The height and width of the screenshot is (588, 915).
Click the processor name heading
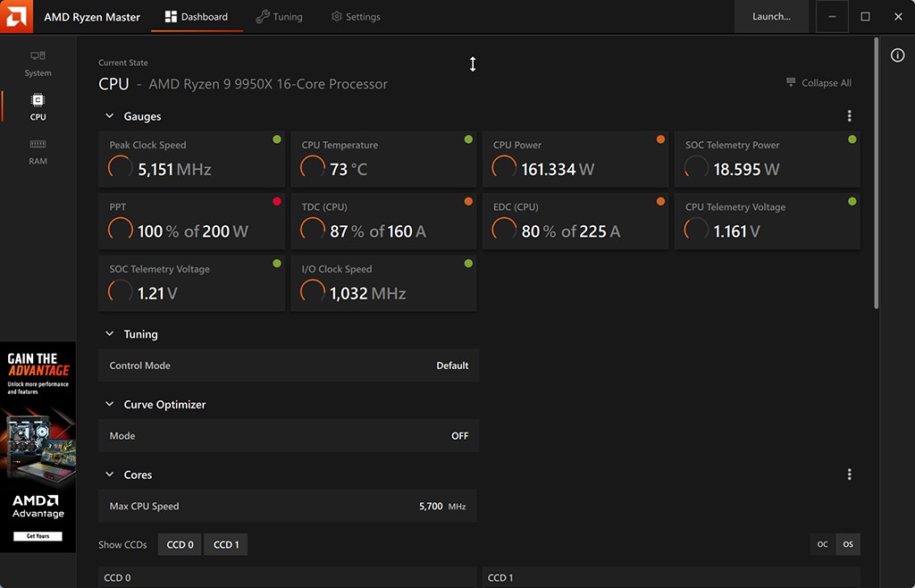(268, 84)
